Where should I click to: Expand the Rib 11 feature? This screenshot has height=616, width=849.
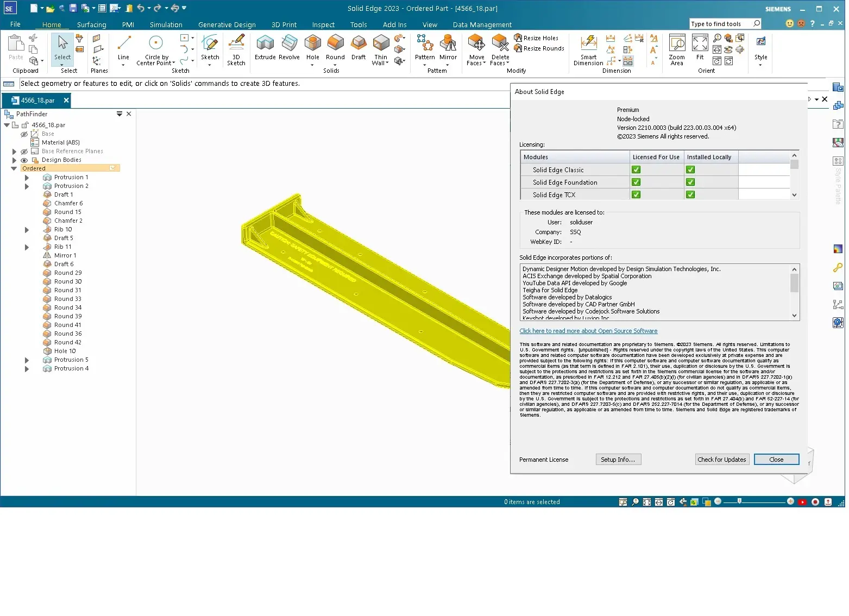[x=27, y=247]
